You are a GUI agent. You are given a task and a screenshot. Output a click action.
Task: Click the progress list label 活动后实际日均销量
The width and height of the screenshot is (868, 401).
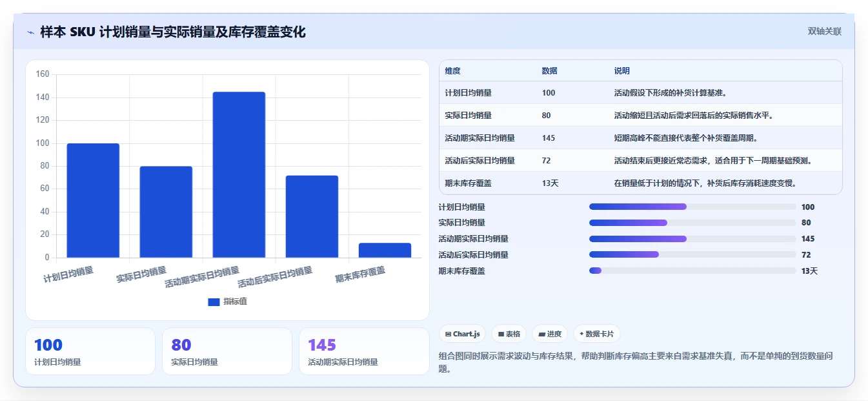tap(473, 255)
